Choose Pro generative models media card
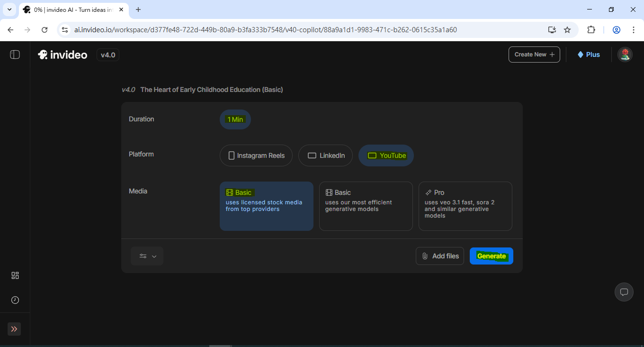Screen dimensions: 644x347 [x=465, y=206]
